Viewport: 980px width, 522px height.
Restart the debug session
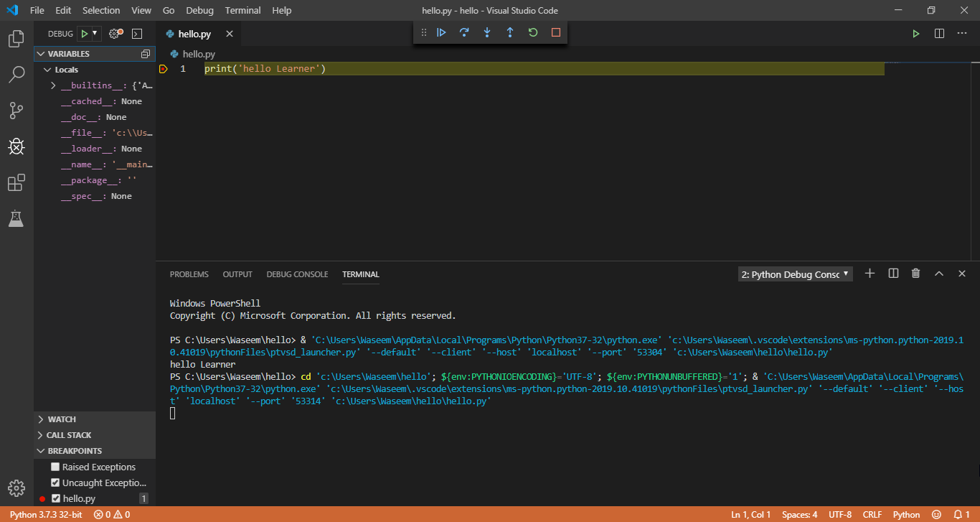pyautogui.click(x=533, y=32)
